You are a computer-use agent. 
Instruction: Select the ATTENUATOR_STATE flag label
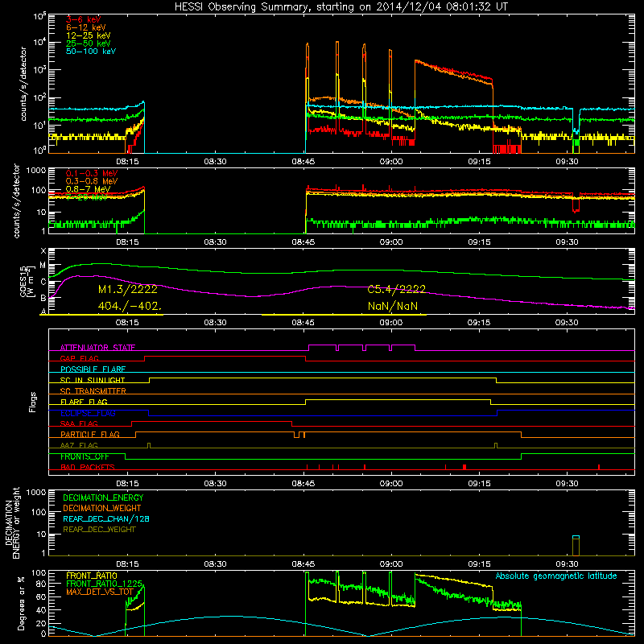point(97,348)
